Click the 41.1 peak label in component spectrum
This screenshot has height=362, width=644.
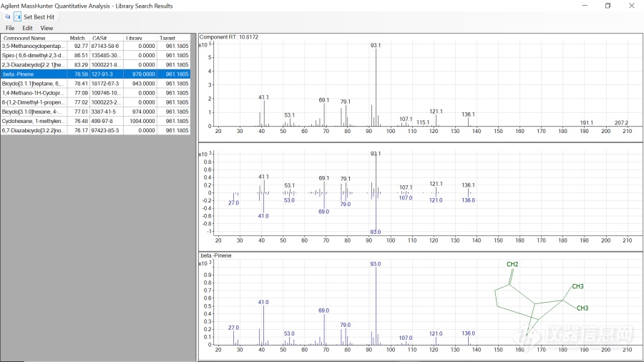(x=263, y=97)
